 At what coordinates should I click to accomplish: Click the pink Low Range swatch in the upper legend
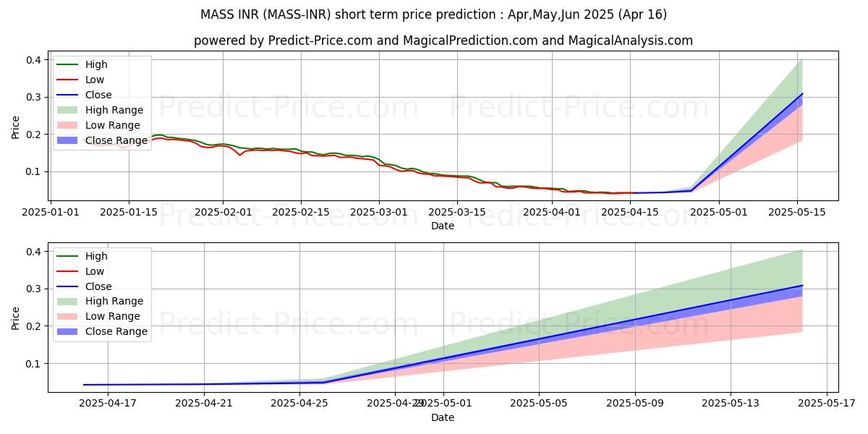click(68, 125)
